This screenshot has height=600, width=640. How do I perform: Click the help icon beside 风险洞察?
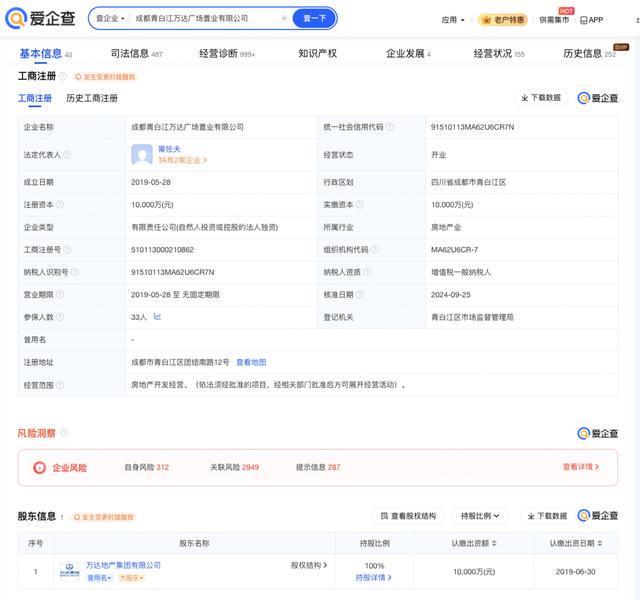click(65, 433)
